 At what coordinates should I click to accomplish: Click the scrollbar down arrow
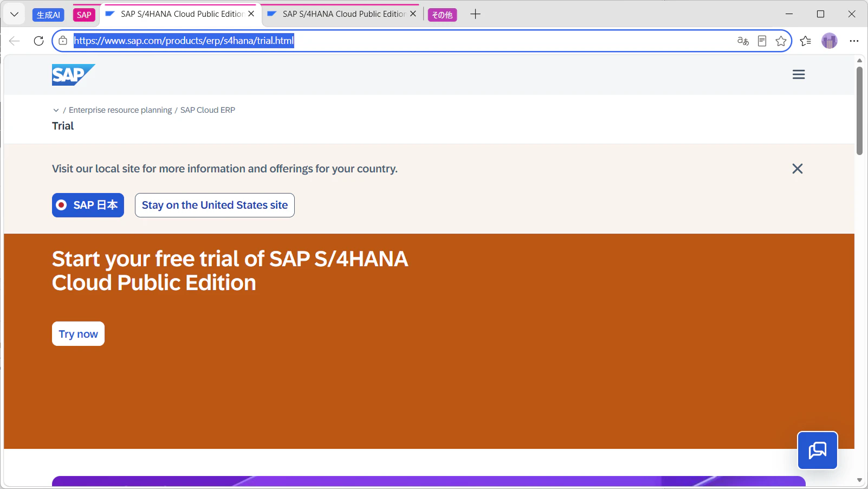859,480
